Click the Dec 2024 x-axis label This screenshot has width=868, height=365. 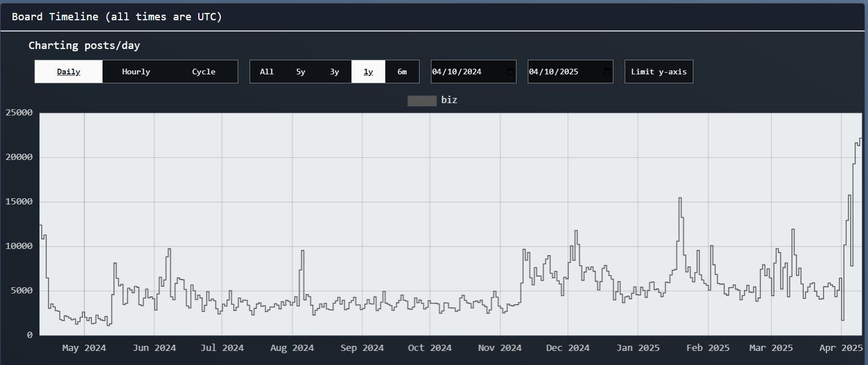(568, 348)
